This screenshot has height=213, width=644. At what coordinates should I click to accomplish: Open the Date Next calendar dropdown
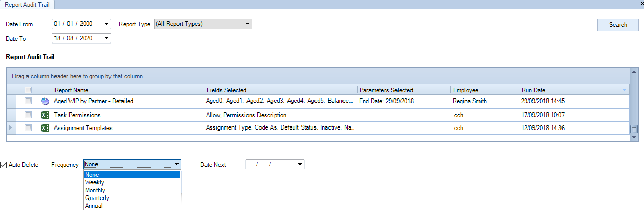[300, 164]
